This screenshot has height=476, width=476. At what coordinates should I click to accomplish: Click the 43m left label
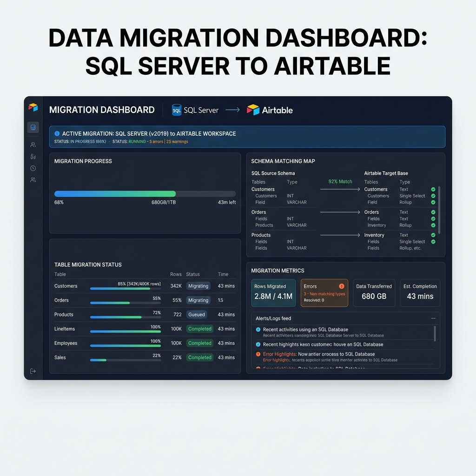point(227,202)
